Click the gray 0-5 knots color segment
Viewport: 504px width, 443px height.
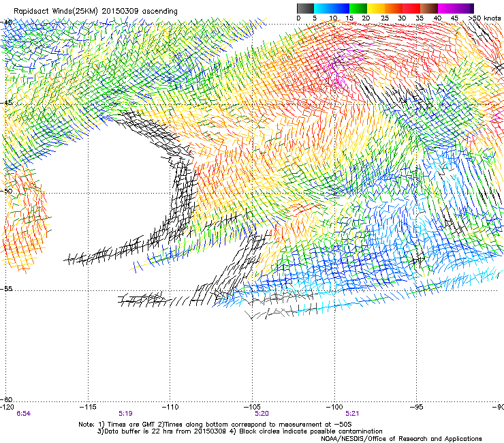[x=305, y=8]
